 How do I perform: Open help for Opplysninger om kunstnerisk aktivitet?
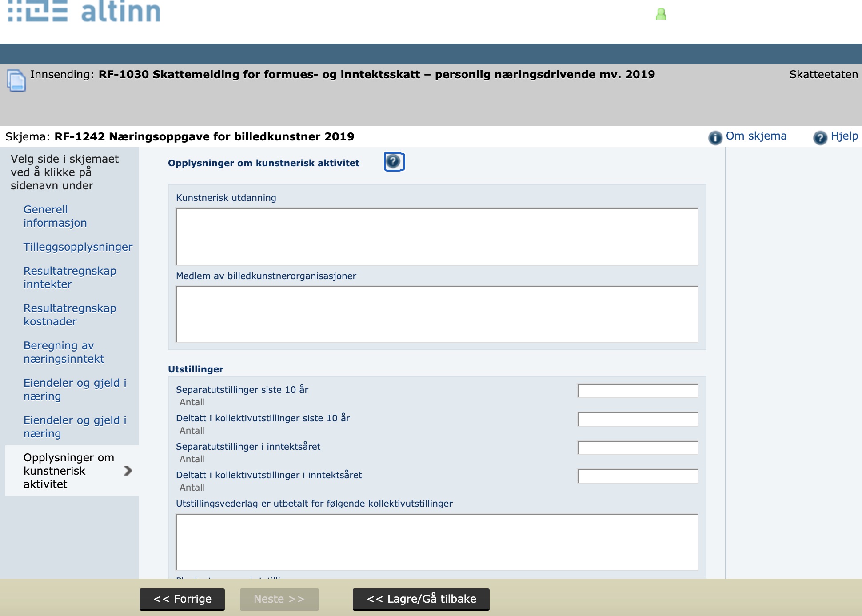click(x=394, y=162)
